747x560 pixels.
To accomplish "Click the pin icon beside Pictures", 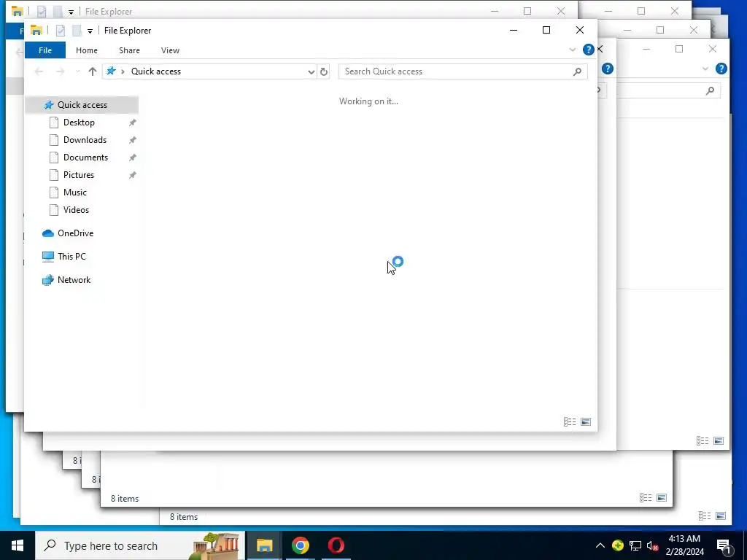I will click(133, 175).
